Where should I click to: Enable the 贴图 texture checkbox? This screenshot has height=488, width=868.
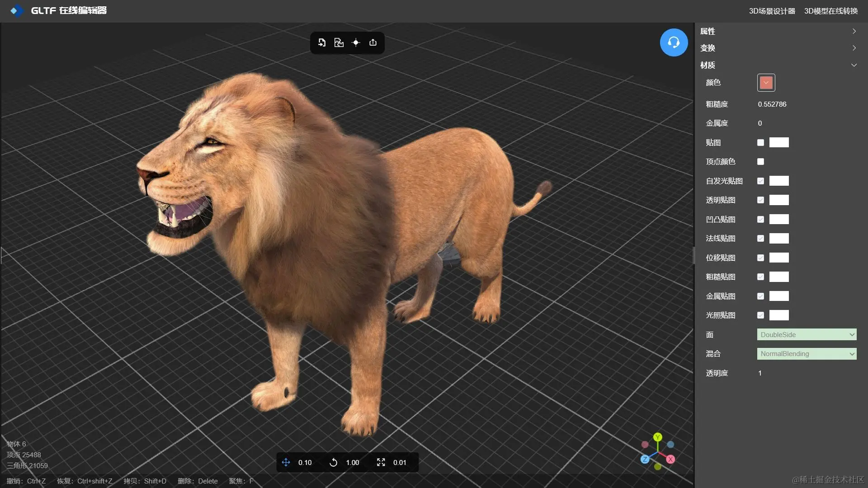coord(760,142)
